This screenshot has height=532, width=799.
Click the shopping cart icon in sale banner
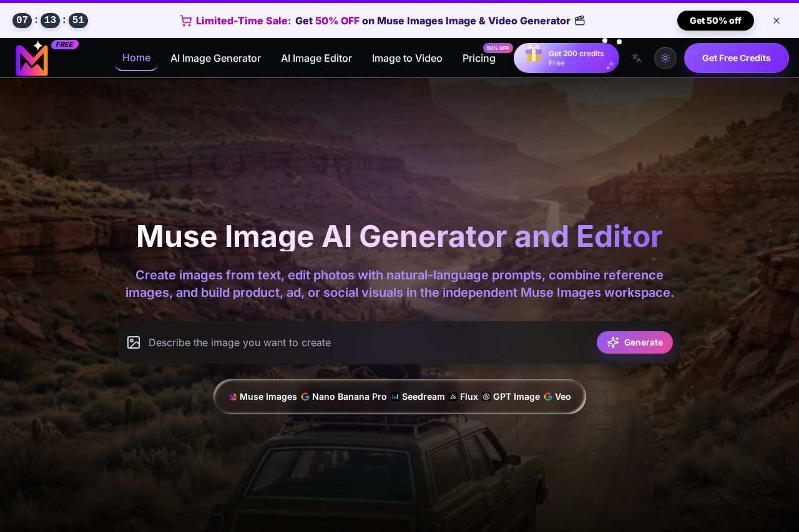pos(186,21)
